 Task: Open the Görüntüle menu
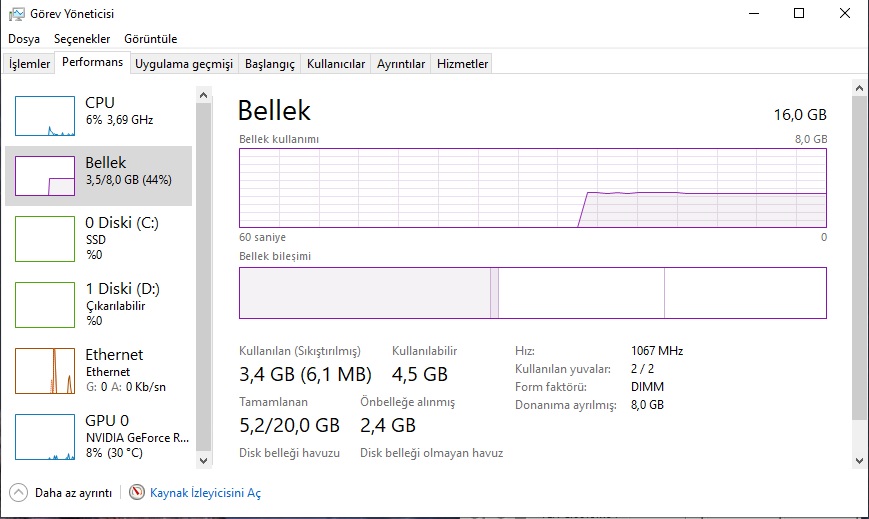click(x=151, y=39)
